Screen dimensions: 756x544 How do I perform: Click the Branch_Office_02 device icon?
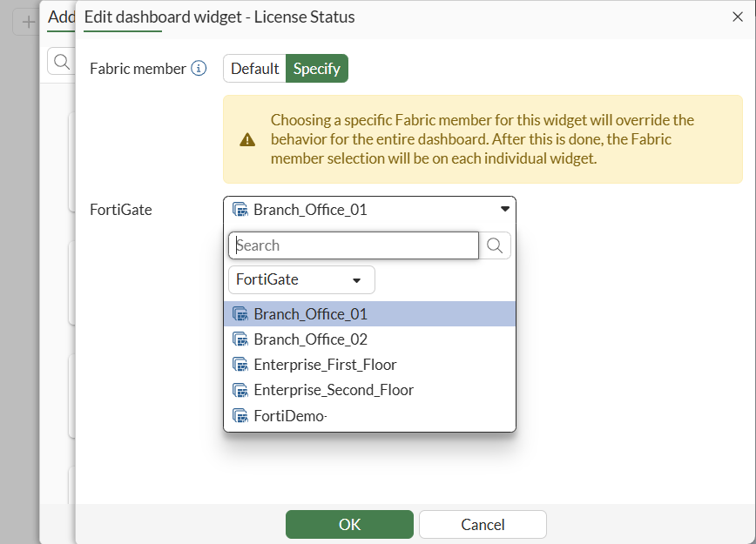point(240,339)
